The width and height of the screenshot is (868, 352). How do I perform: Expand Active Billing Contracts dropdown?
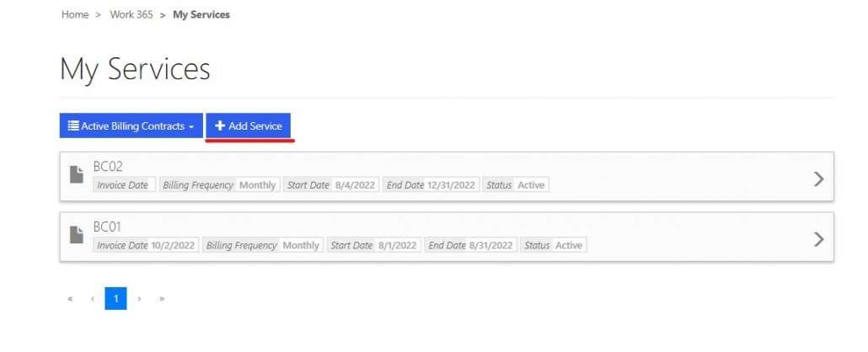131,125
